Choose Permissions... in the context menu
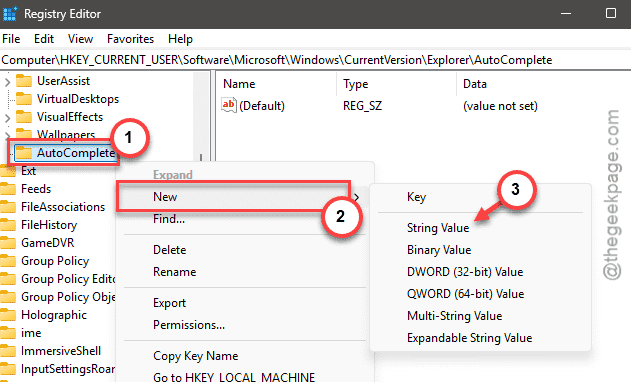 [x=189, y=325]
